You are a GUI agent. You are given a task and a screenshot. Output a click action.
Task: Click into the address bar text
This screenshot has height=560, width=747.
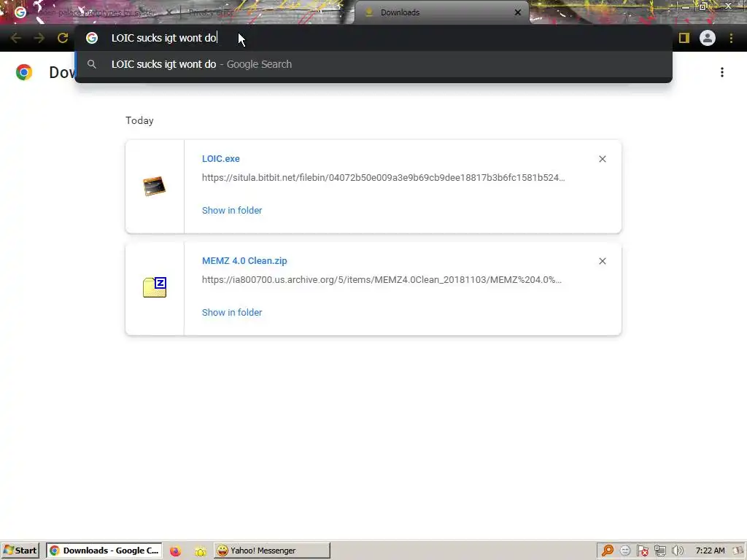pos(164,38)
